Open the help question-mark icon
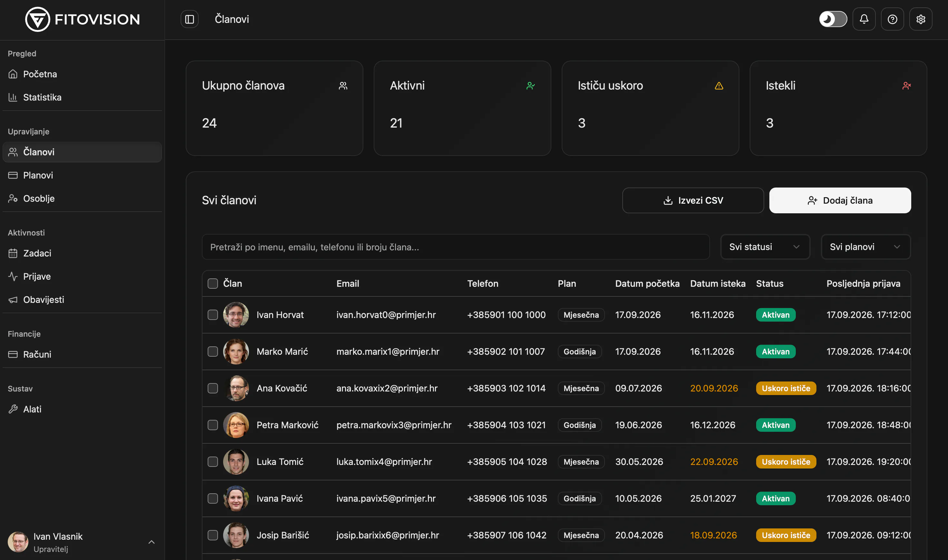Image resolution: width=948 pixels, height=560 pixels. 892,19
